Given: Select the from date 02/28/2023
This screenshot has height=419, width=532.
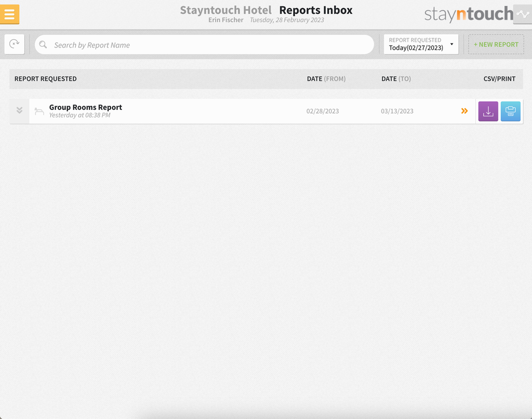Looking at the screenshot, I should 323,111.
